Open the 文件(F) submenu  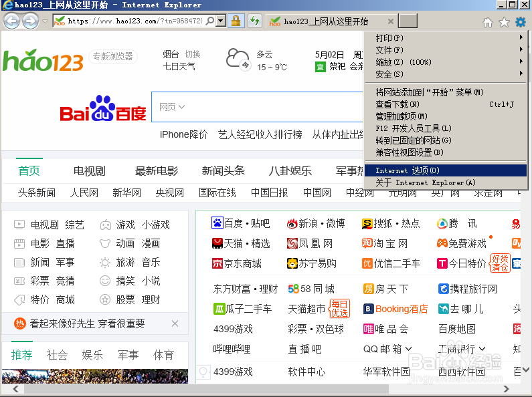coord(446,50)
